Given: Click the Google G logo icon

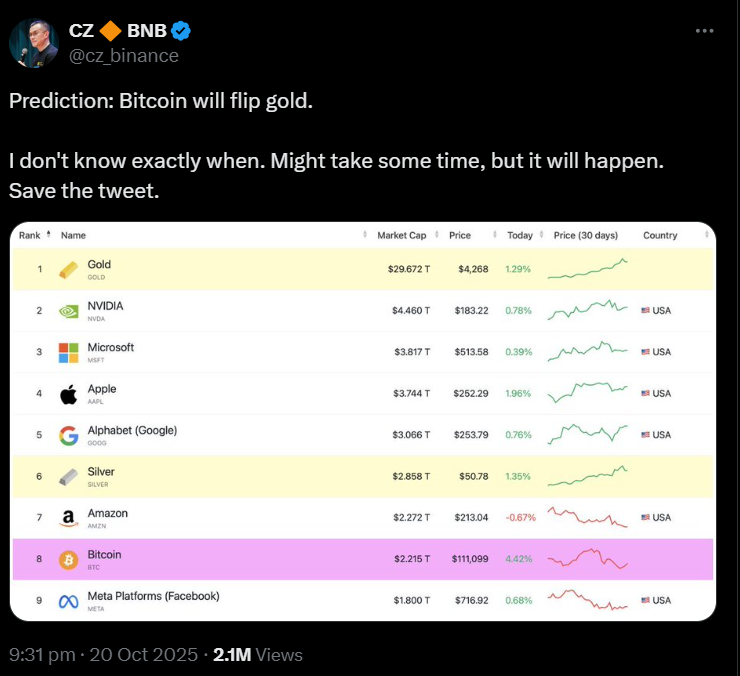Looking at the screenshot, I should coord(68,435).
